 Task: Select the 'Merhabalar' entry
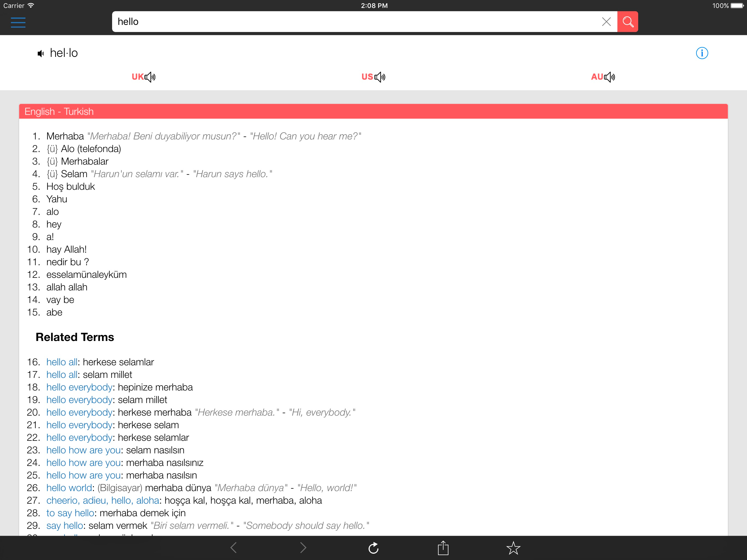coord(85,161)
